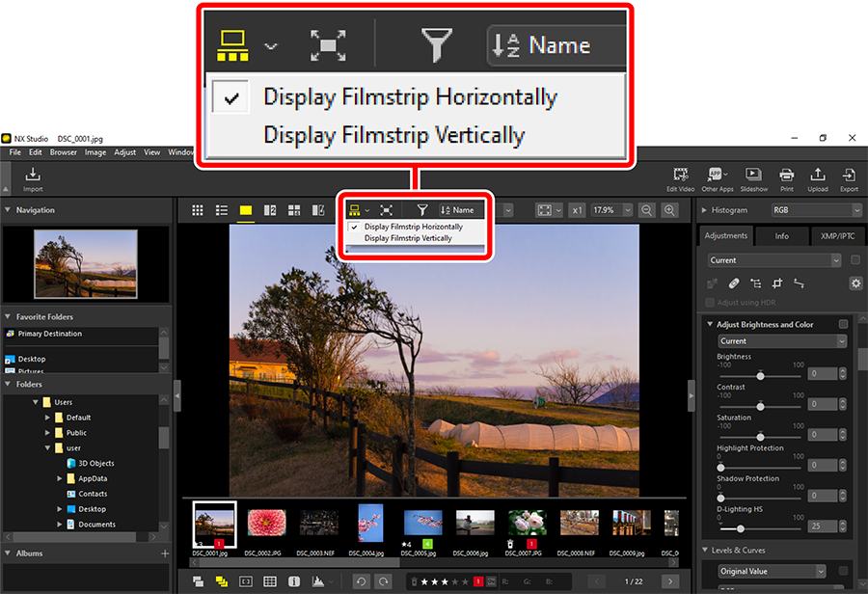Screen dimensions: 868x594
Task: Open the zoom percentage dropdown arrow
Action: pyautogui.click(x=627, y=210)
